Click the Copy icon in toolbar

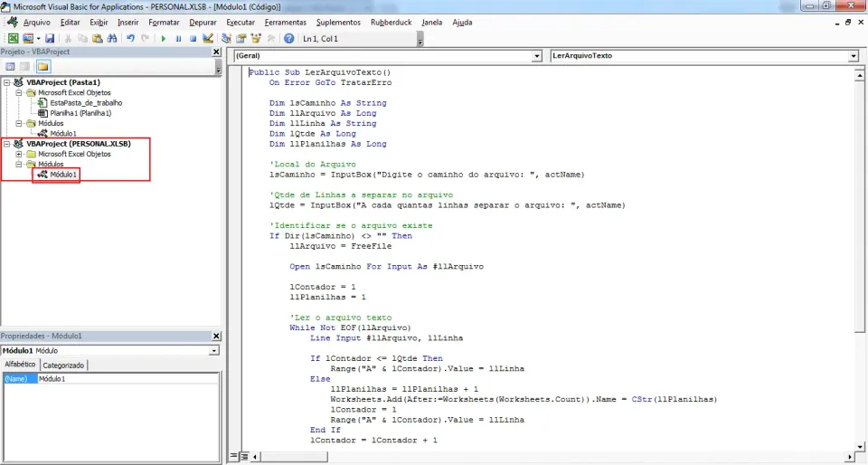point(82,38)
